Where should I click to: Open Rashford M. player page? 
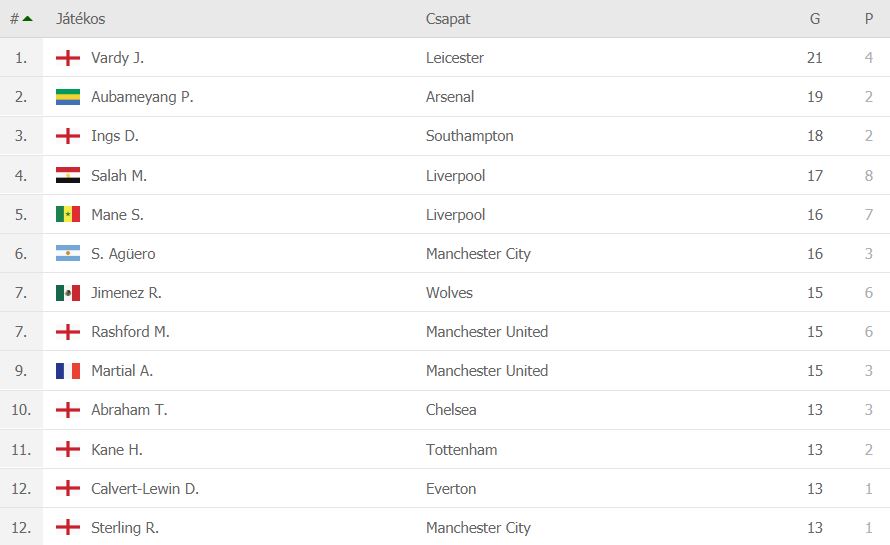[x=130, y=332]
